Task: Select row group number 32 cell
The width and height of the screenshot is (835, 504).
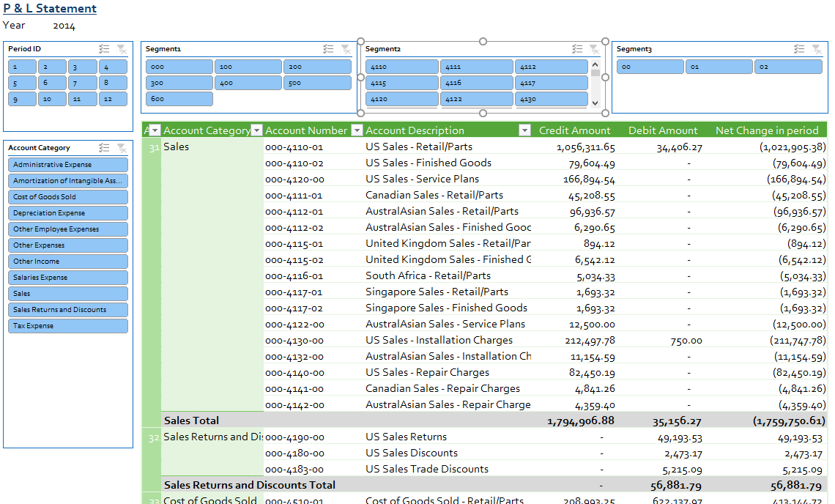Action: 154,439
